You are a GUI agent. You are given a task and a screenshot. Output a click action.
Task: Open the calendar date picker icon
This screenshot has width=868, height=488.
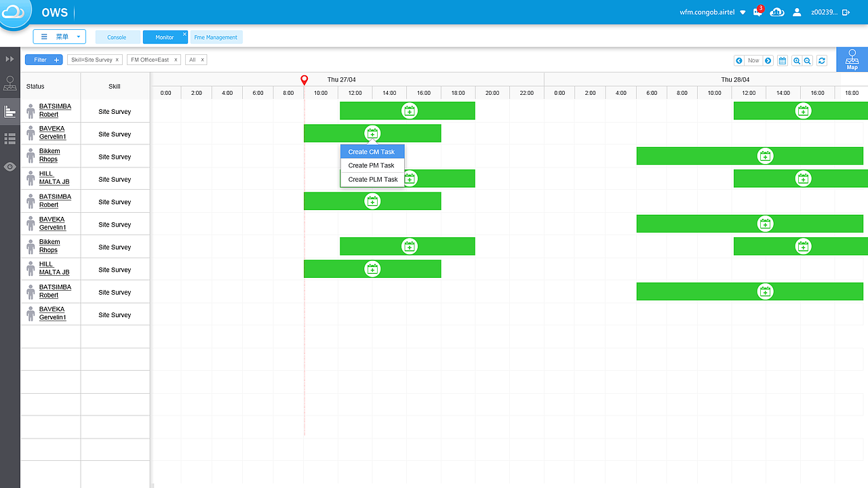coord(782,60)
